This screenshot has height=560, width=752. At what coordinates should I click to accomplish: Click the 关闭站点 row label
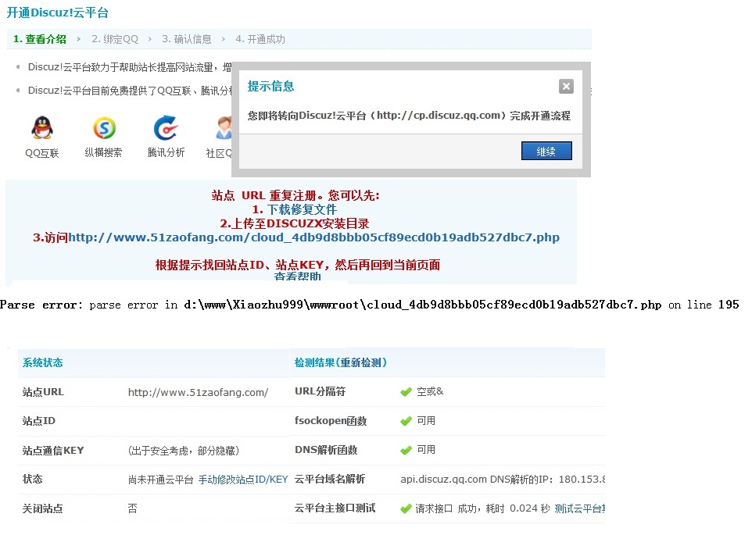pos(43,508)
